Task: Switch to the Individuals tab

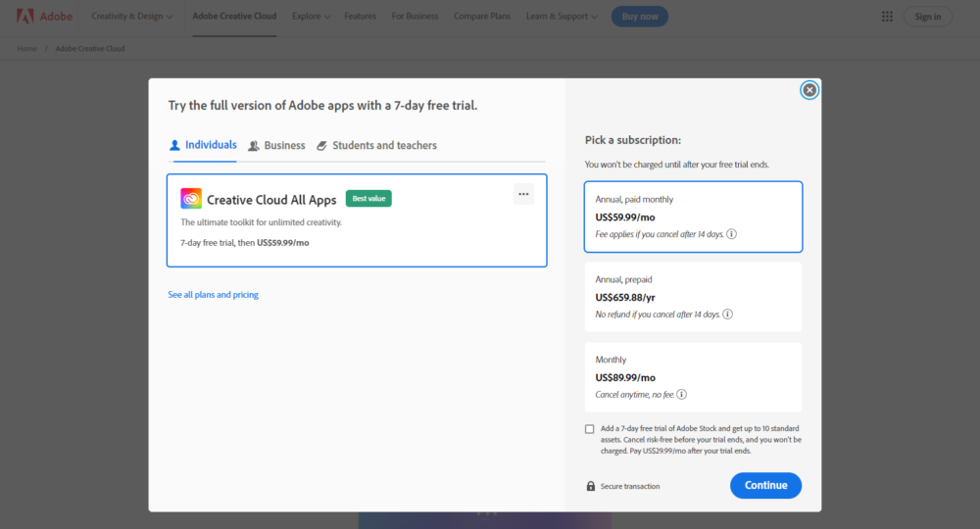Action: click(x=203, y=145)
